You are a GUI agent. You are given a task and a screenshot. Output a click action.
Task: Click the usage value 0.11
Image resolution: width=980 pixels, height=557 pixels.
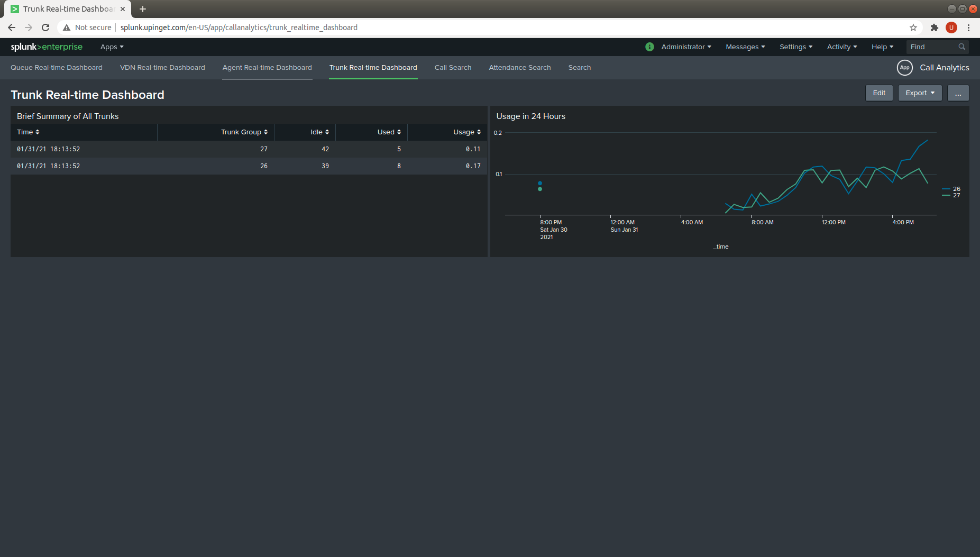click(473, 149)
